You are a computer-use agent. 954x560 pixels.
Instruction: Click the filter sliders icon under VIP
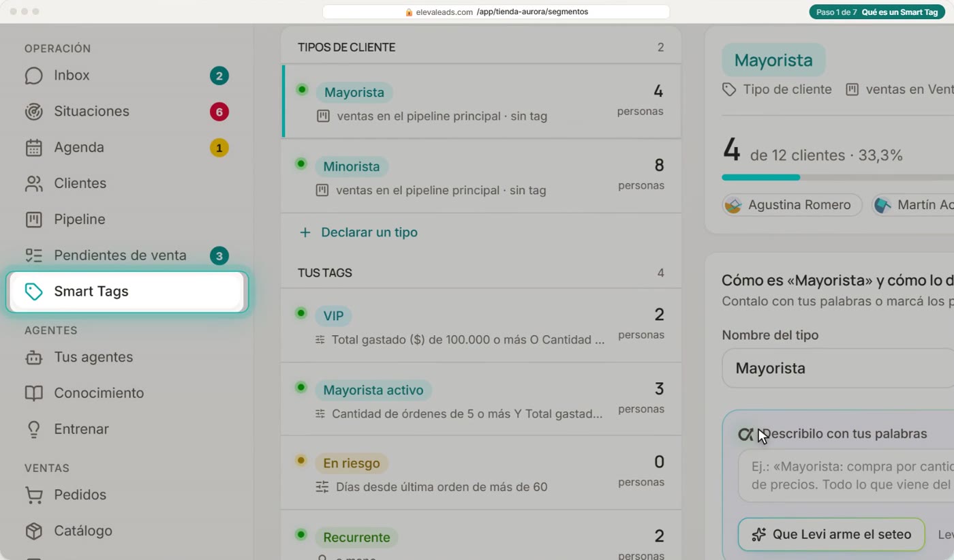320,339
